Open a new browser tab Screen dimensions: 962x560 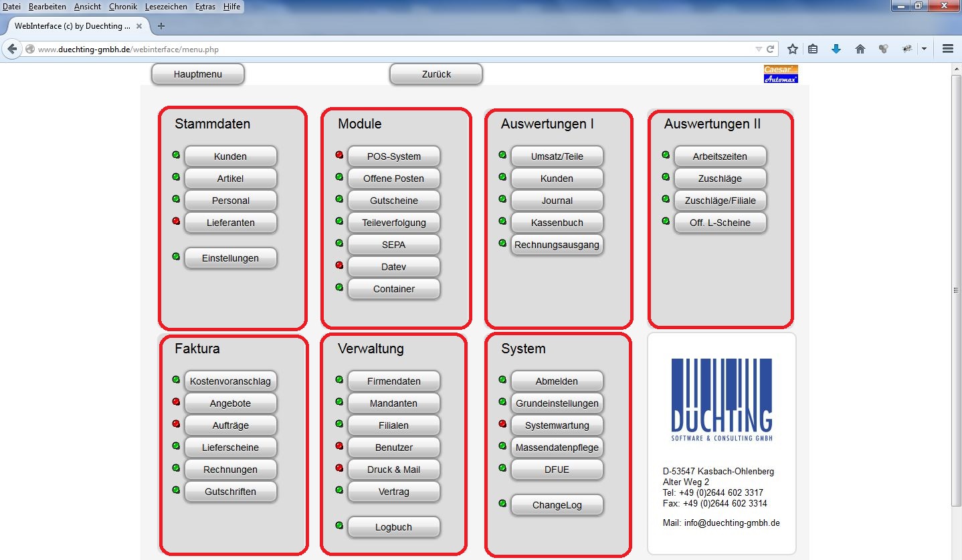click(161, 26)
